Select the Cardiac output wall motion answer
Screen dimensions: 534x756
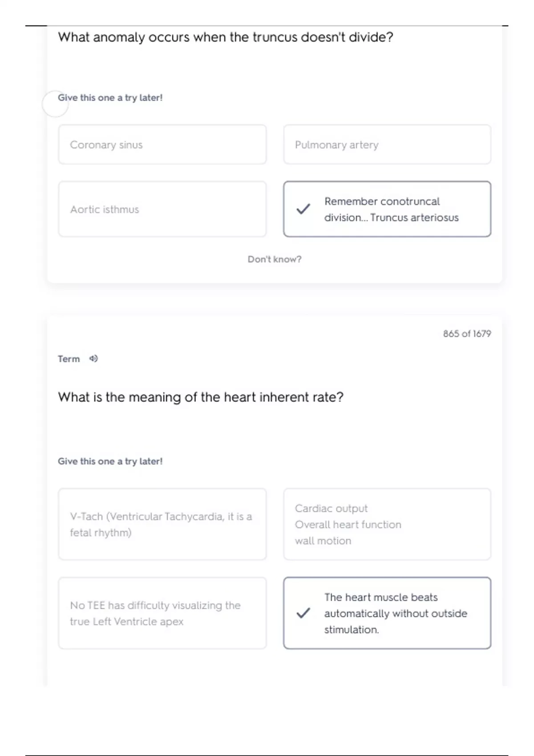click(x=387, y=524)
